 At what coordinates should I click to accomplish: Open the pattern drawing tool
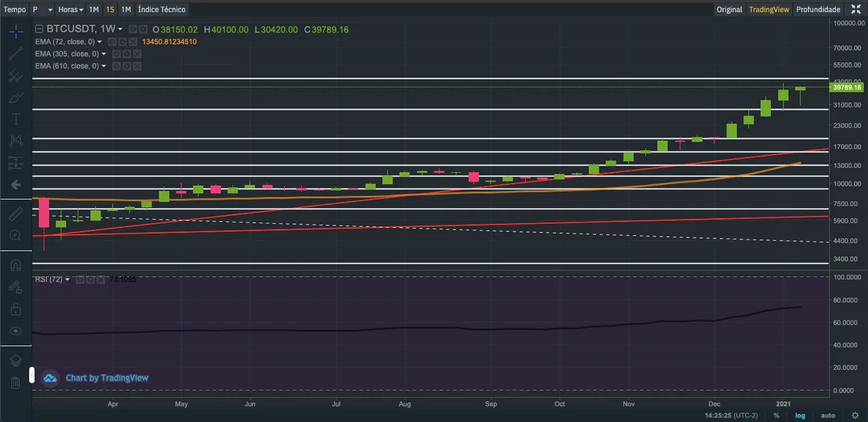[x=16, y=141]
